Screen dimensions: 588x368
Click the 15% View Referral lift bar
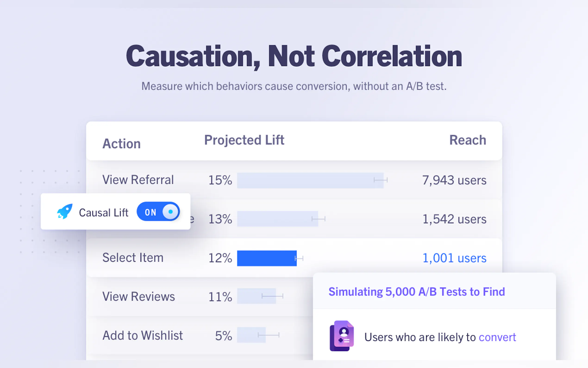click(310, 180)
